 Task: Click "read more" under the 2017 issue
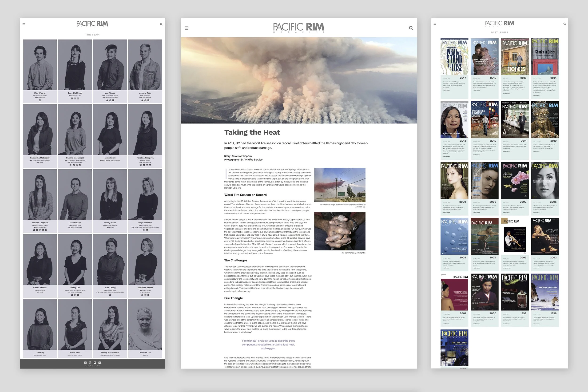click(x=446, y=90)
